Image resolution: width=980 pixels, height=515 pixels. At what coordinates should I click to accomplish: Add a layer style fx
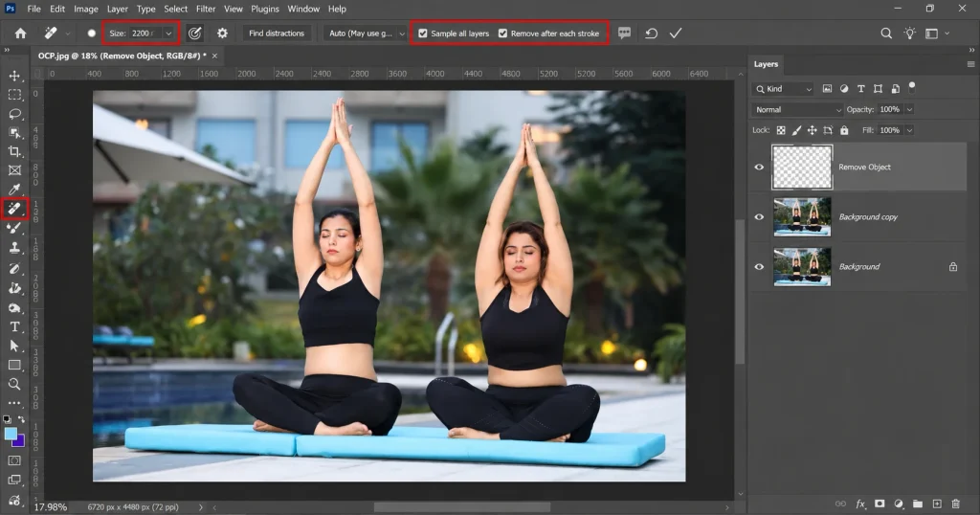tap(860, 504)
